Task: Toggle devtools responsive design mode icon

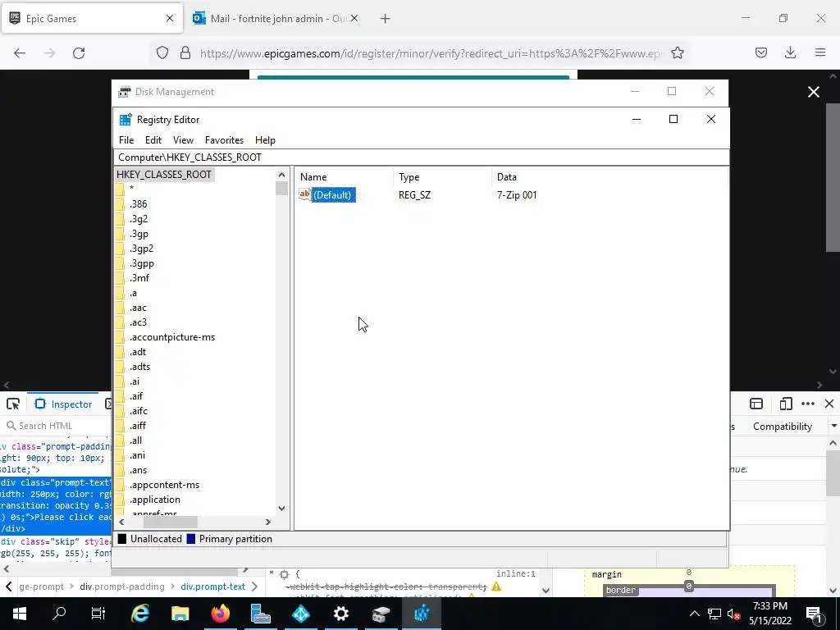Action: (785, 404)
